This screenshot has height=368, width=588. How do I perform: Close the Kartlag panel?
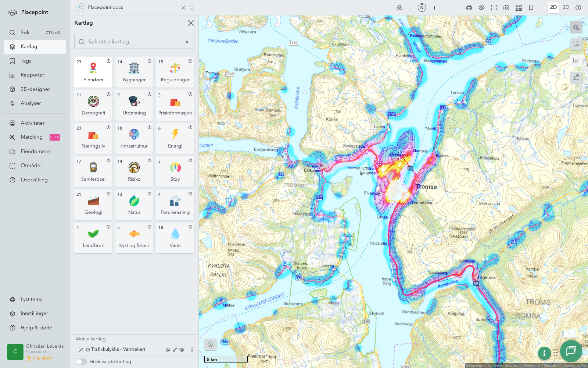pyautogui.click(x=191, y=23)
